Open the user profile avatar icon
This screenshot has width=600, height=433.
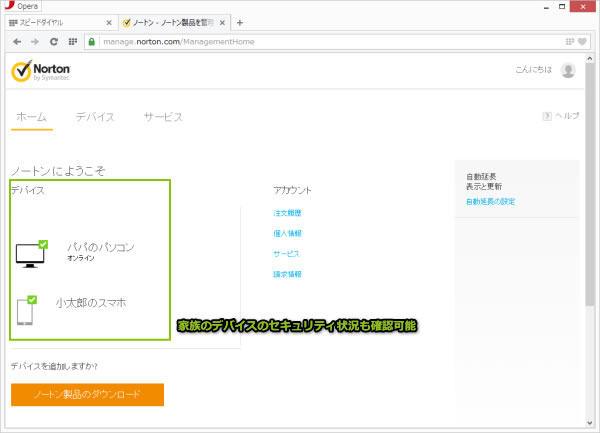568,70
